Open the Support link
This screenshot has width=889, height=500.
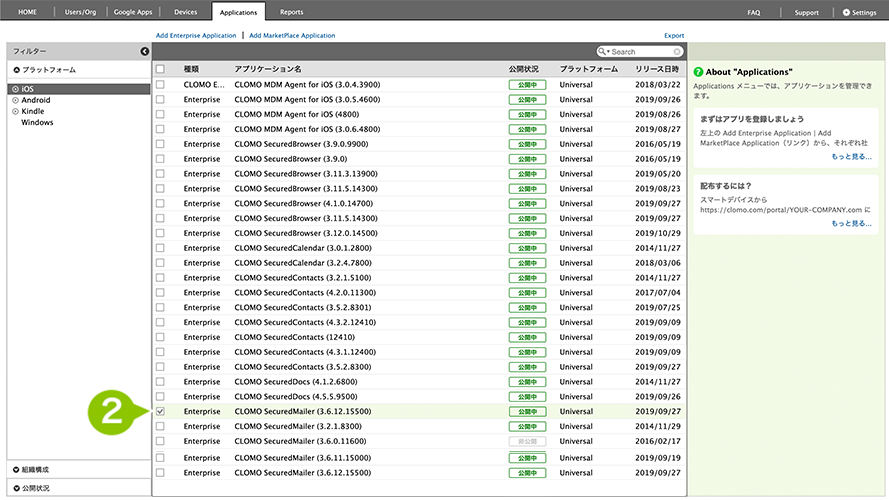point(806,12)
